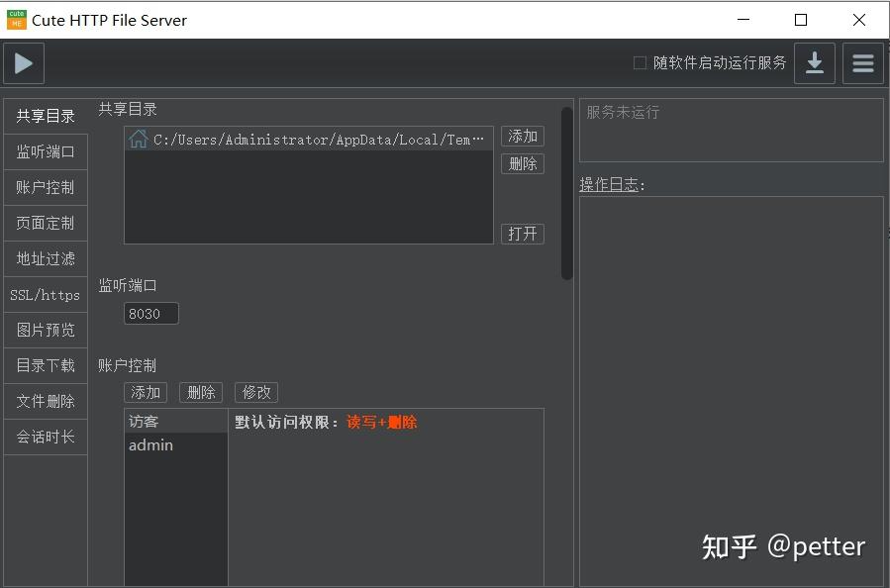Click 修改 in the account control section
The image size is (890, 588).
[255, 392]
